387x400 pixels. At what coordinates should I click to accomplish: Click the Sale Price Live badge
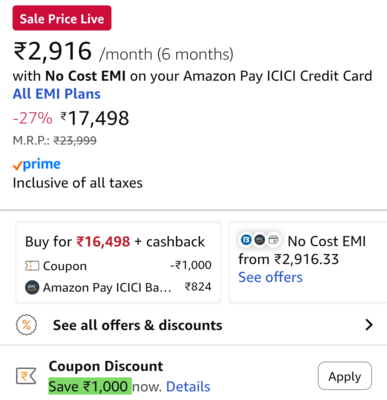pos(62,18)
